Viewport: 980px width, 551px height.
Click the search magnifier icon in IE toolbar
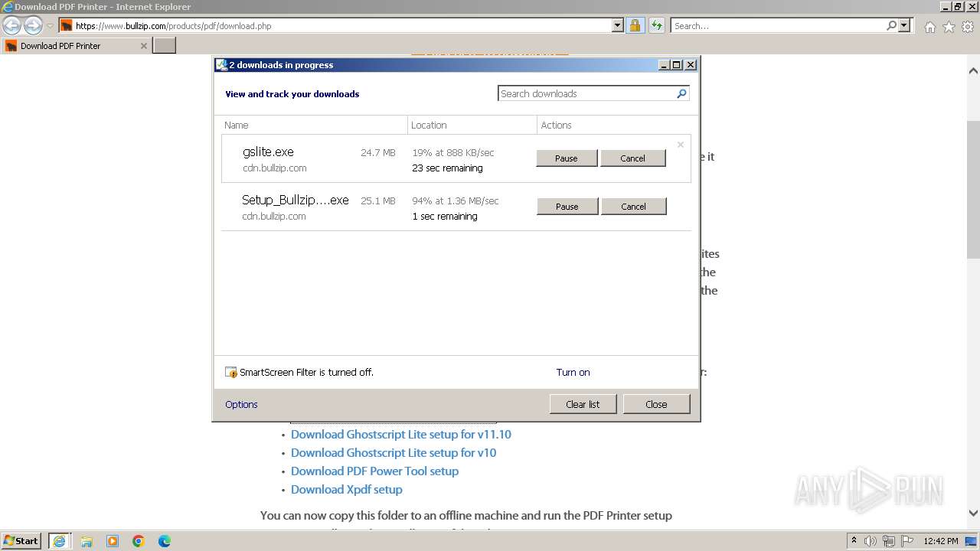pyautogui.click(x=891, y=25)
